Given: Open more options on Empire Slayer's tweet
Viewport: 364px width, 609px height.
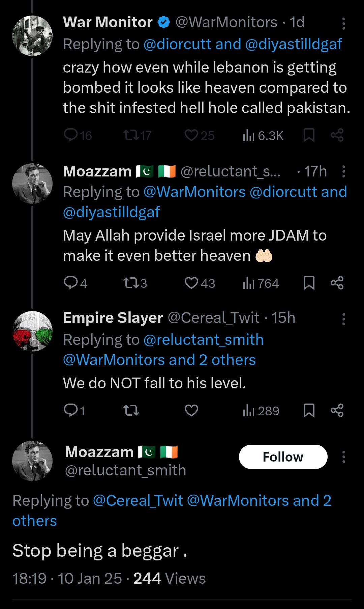Looking at the screenshot, I should [x=343, y=319].
